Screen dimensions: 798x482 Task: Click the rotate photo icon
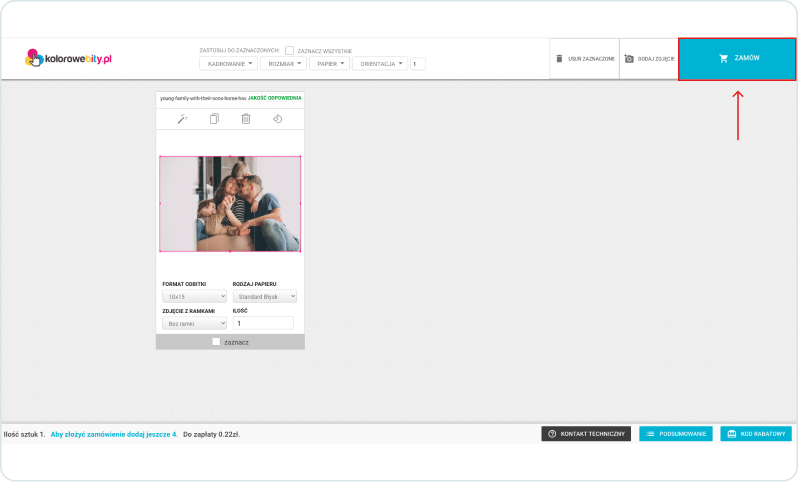coord(278,119)
